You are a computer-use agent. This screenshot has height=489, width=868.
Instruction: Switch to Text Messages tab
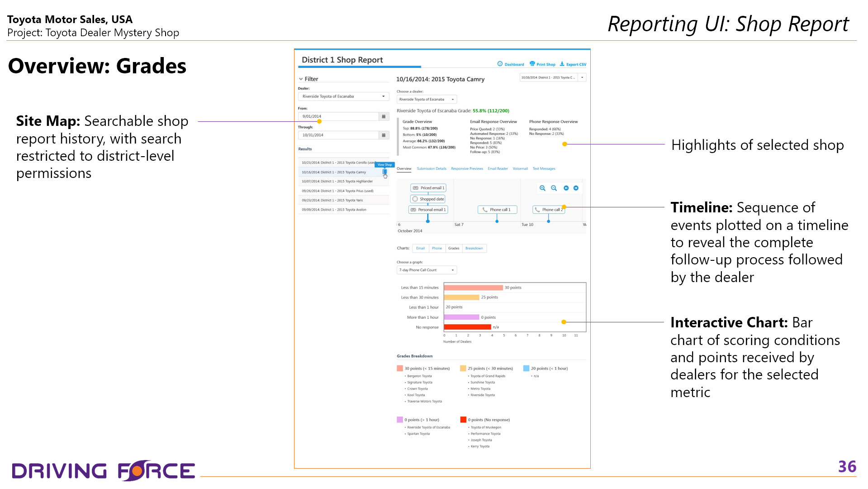click(544, 169)
